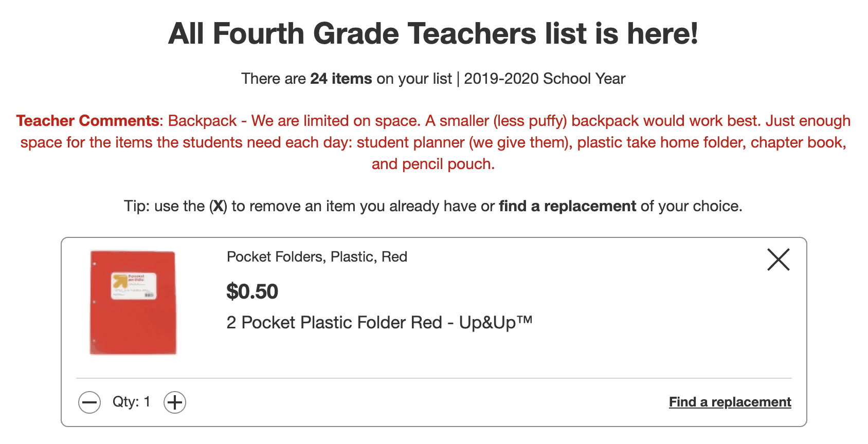Click the Teacher Comments heading
Viewport: 868px width, 444px height.
pos(87,120)
